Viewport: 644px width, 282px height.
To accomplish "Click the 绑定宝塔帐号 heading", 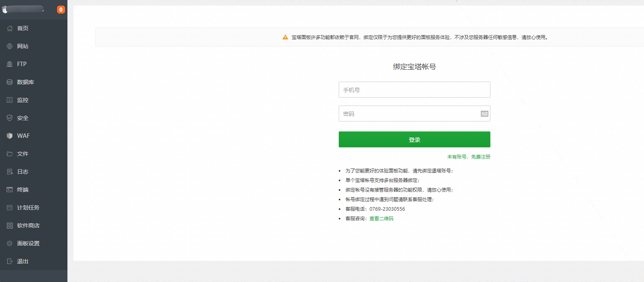I will coord(414,67).
